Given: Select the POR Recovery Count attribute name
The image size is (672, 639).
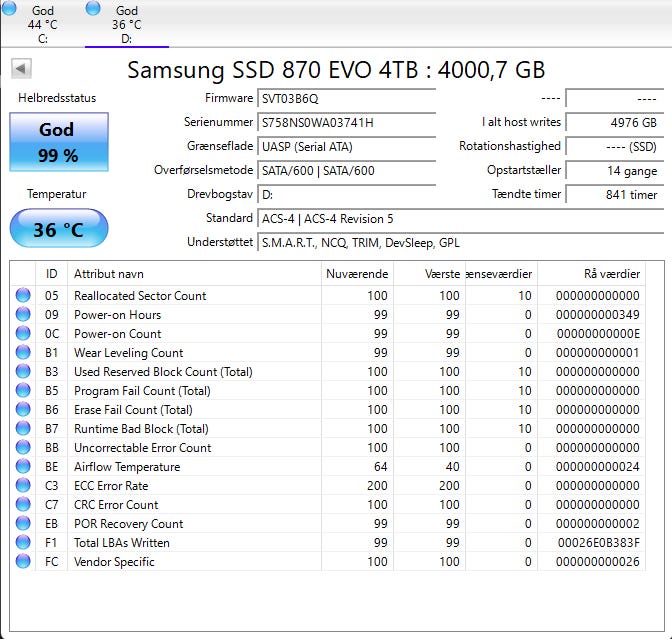Looking at the screenshot, I should 129,524.
